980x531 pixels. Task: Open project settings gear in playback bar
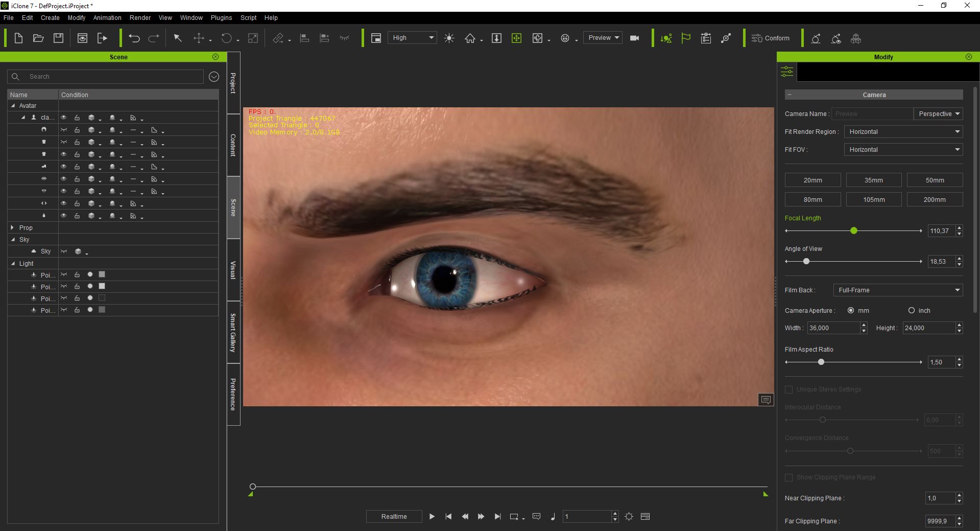point(629,517)
